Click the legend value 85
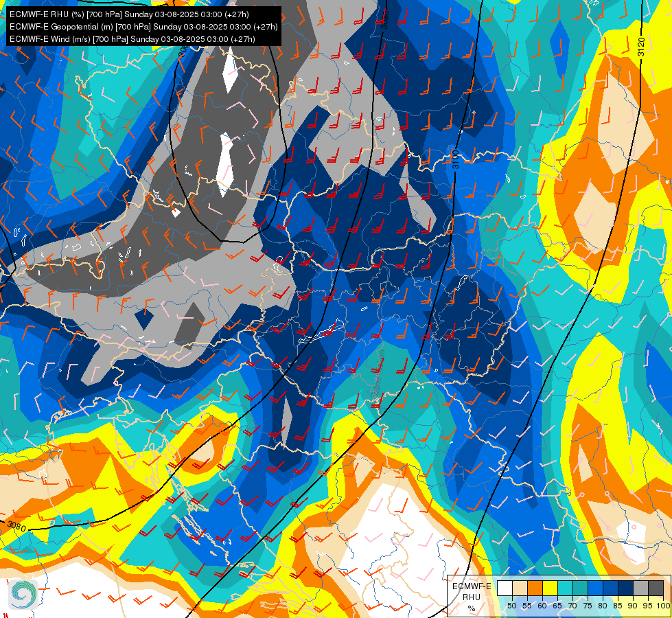Screen dimensions: 672x618 (x=618, y=606)
